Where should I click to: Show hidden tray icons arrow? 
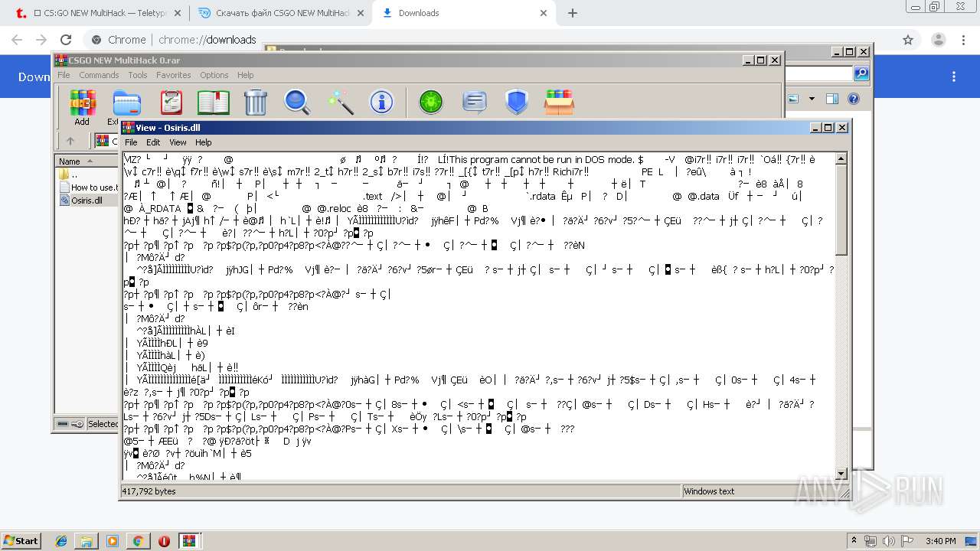point(854,540)
